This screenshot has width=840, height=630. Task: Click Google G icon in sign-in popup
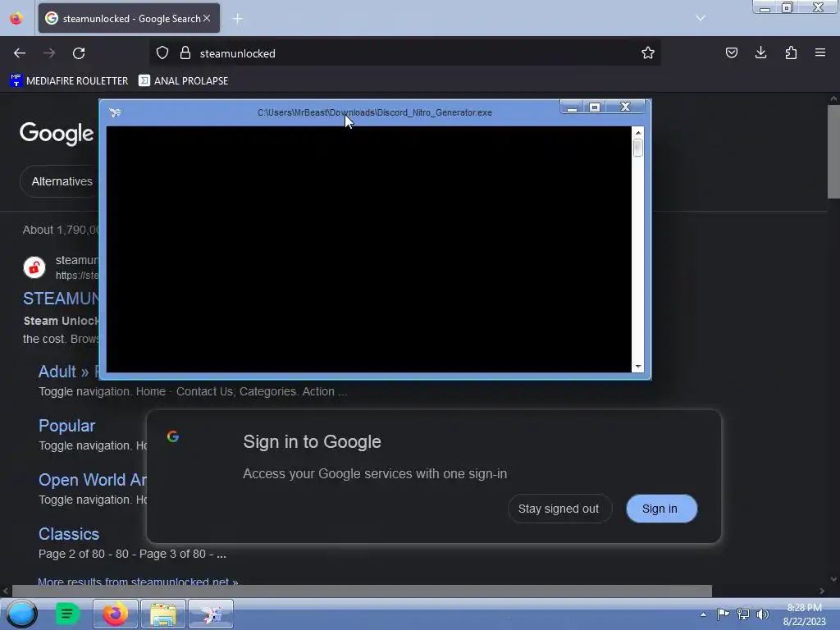[x=173, y=436]
